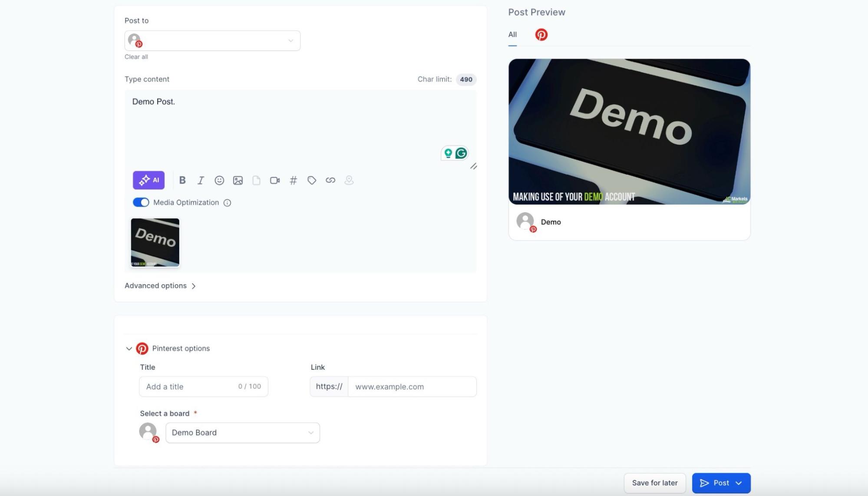This screenshot has width=868, height=496.
Task: Open the emoji picker
Action: (x=219, y=180)
